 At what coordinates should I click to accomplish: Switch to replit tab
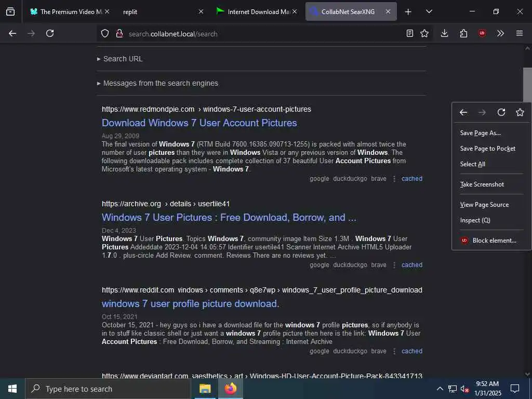point(159,11)
